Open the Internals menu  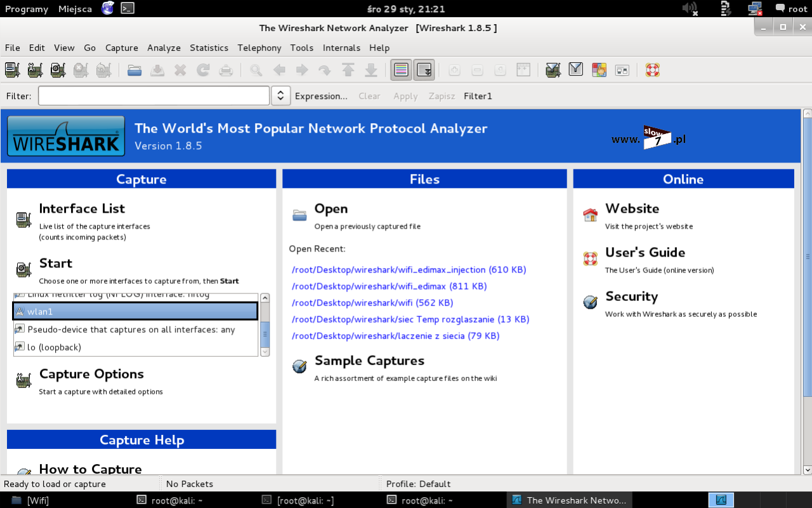tap(341, 48)
